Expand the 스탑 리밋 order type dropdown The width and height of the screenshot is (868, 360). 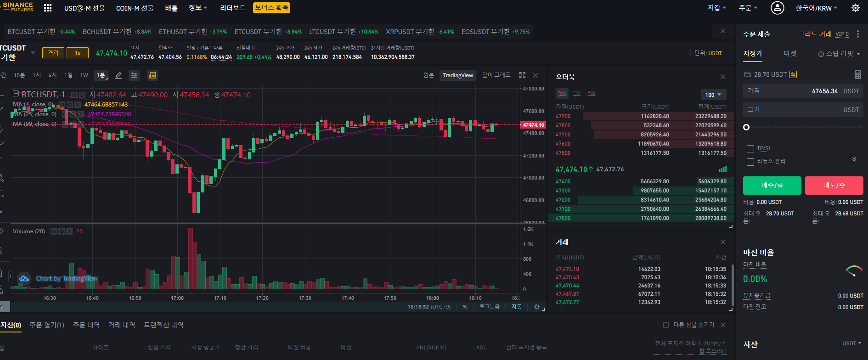click(x=839, y=54)
